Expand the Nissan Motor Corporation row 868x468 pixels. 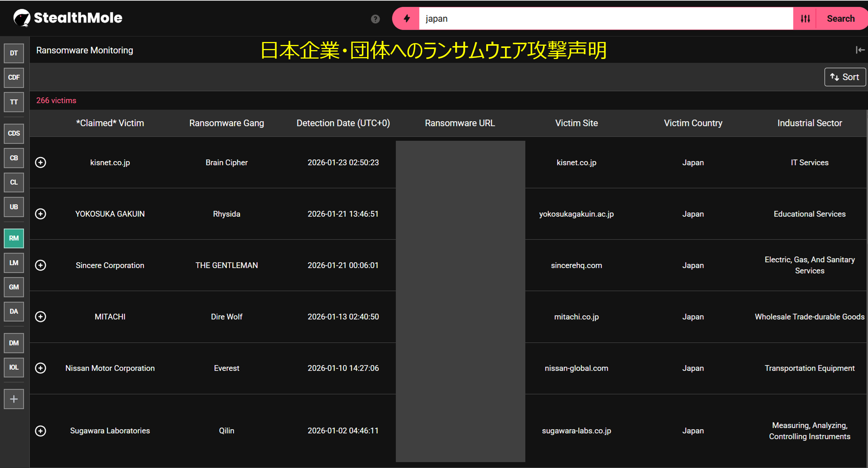[x=41, y=368]
